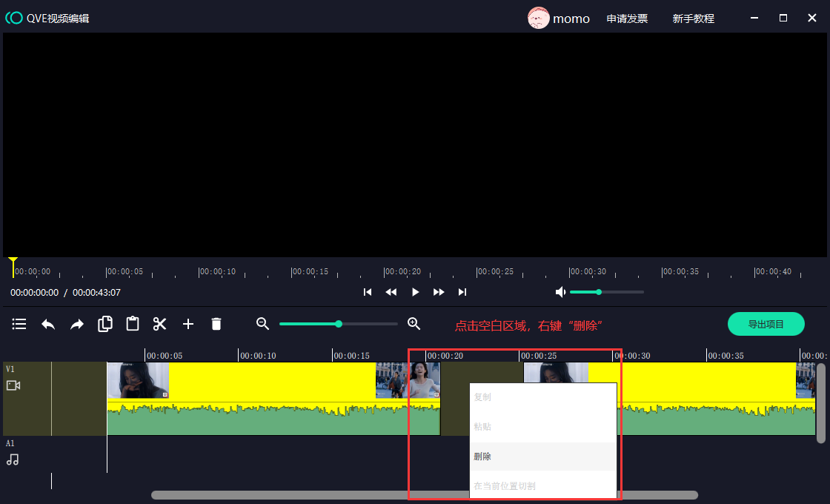
Task: Open the 新手教程 tutorial link
Action: pyautogui.click(x=693, y=19)
